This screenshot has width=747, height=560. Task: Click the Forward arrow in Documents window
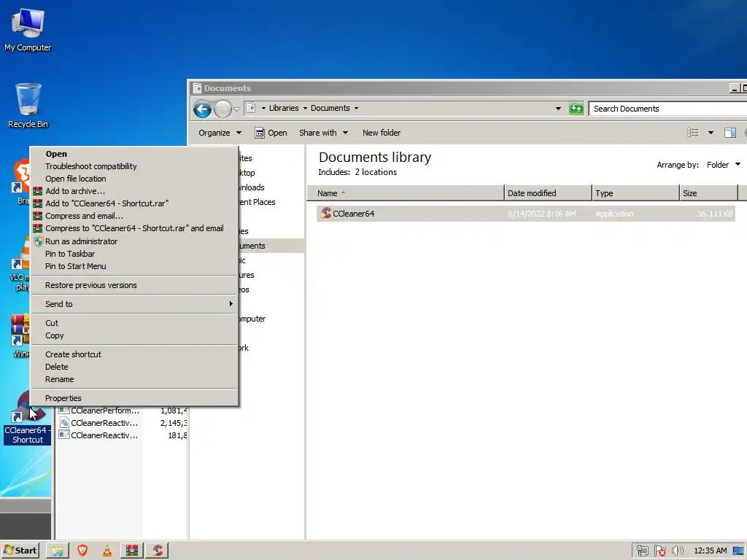(x=222, y=109)
